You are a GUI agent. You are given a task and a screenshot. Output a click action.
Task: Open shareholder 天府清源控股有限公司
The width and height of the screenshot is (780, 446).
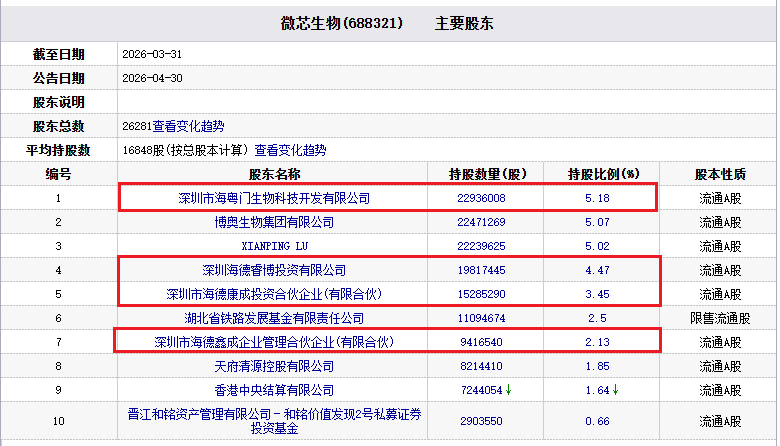tap(274, 366)
